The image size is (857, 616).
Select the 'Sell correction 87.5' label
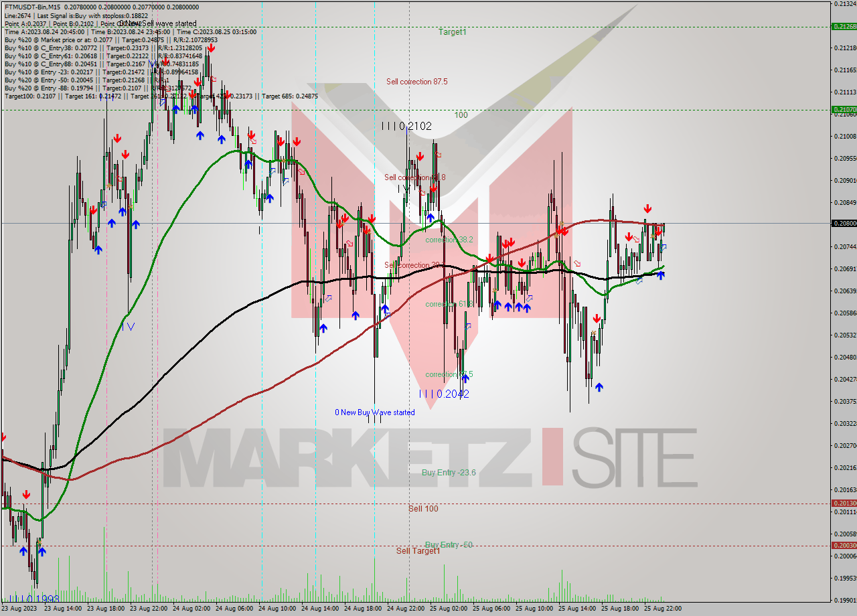(416, 82)
